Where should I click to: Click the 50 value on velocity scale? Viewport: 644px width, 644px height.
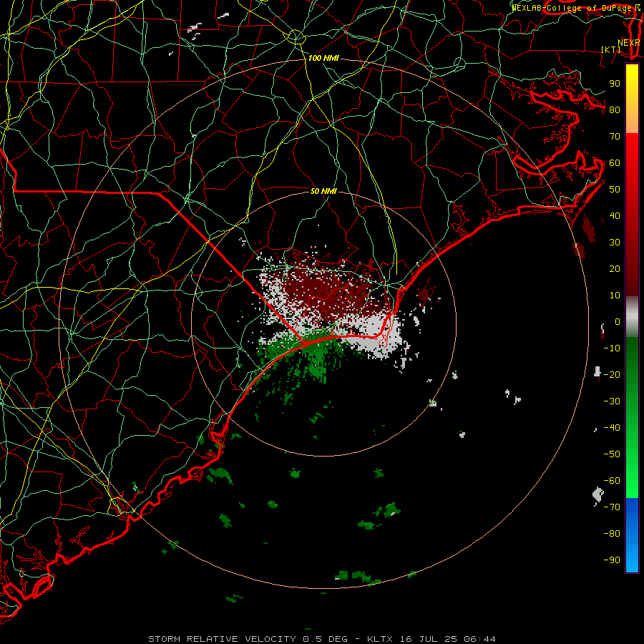click(615, 190)
